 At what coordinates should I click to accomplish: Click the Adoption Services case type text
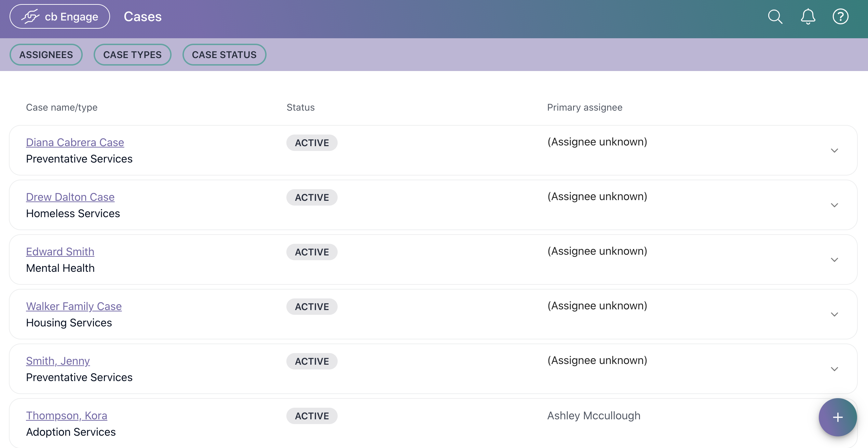click(x=71, y=432)
